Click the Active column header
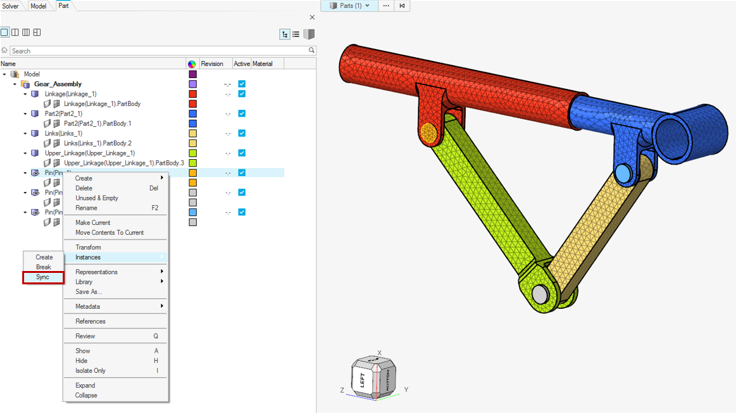 click(x=242, y=64)
